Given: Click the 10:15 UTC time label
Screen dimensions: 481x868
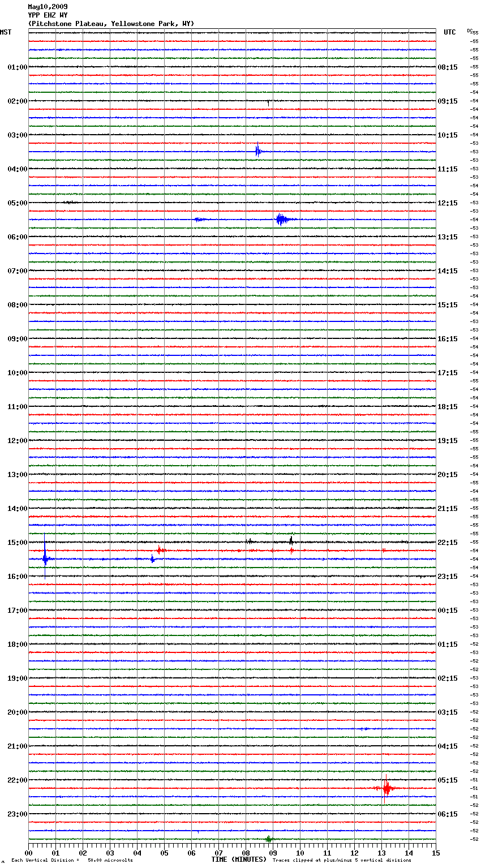Looking at the screenshot, I should (x=448, y=135).
